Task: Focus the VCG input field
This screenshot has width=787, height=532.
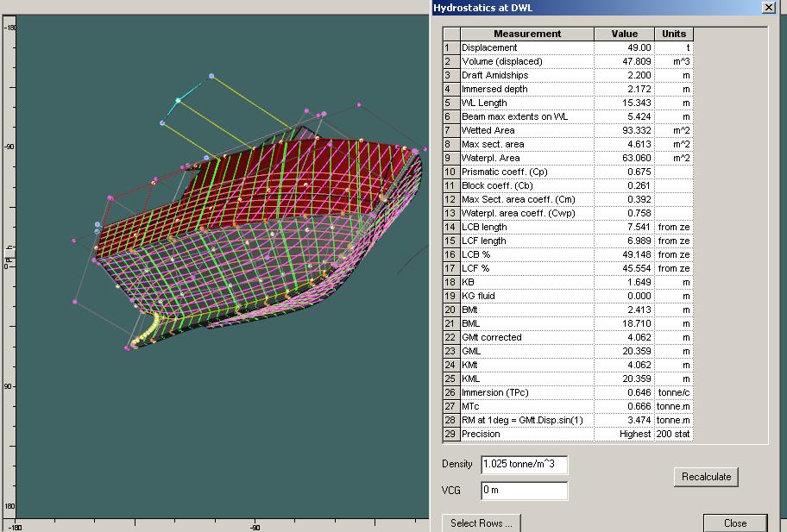Action: (x=524, y=491)
